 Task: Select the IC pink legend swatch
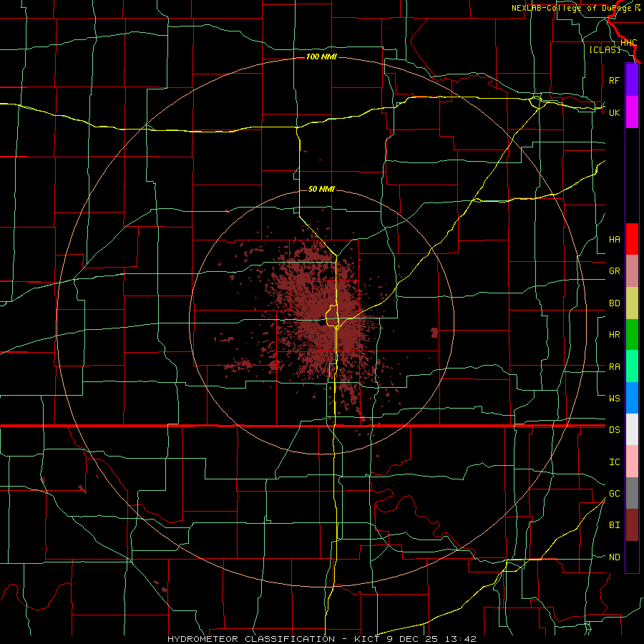click(x=632, y=462)
